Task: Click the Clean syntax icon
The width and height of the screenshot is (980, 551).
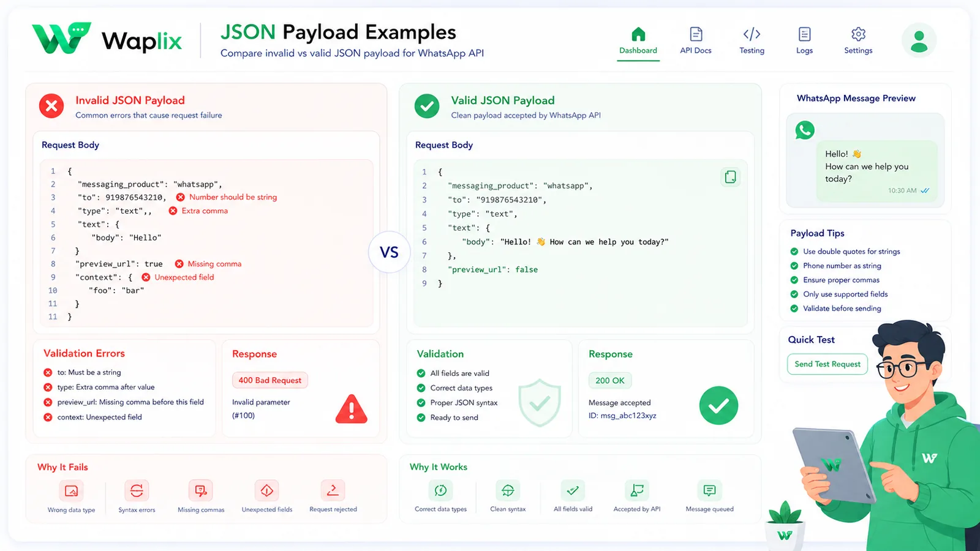Action: pos(508,490)
